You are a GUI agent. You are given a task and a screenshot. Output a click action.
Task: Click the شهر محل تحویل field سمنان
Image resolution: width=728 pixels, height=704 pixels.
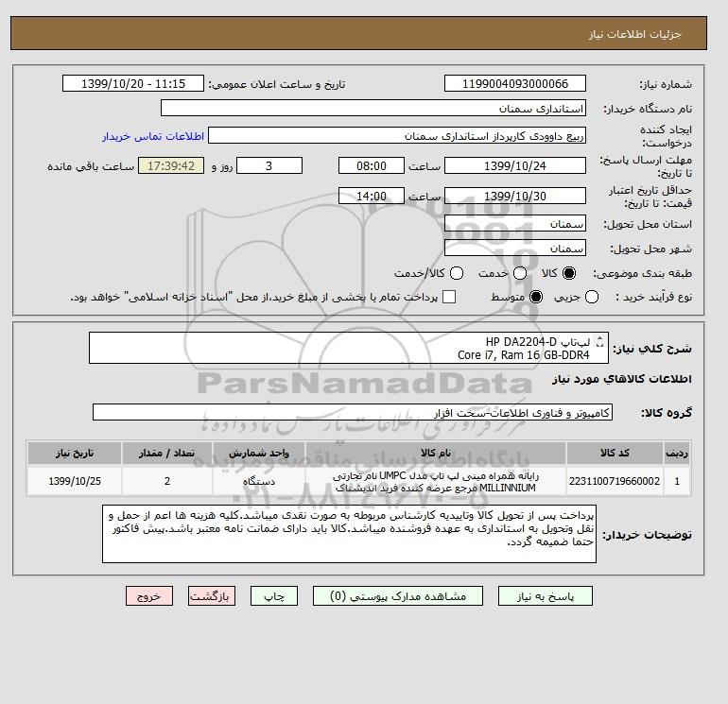(x=515, y=248)
